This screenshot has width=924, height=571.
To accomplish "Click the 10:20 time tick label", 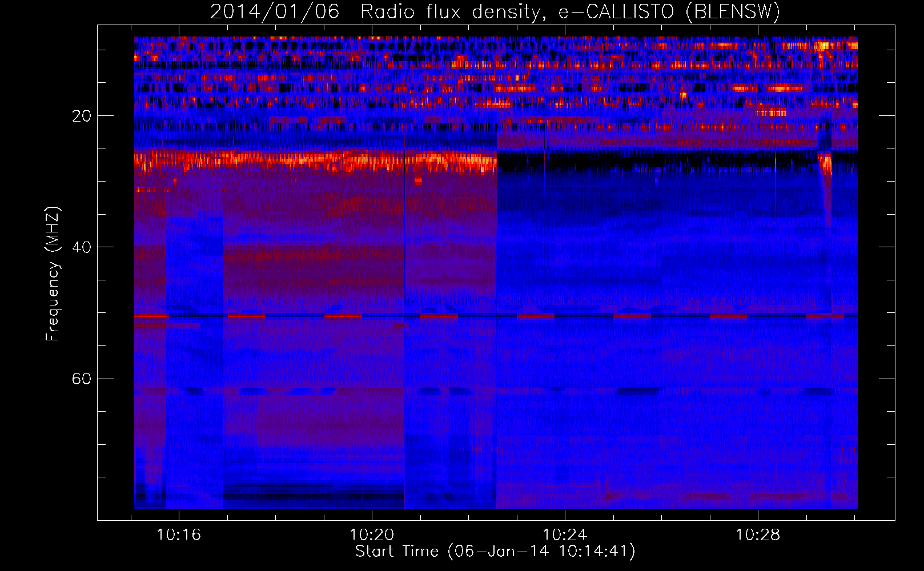I will tap(372, 535).
